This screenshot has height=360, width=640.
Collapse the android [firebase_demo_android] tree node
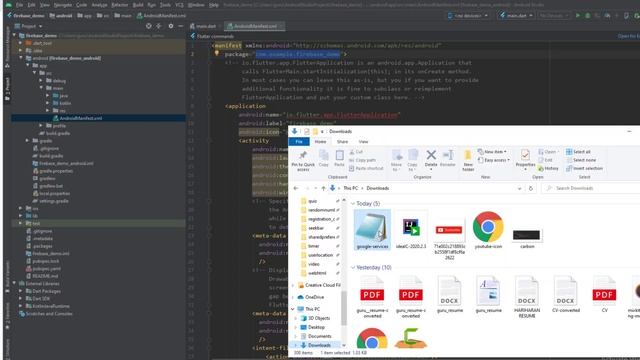click(x=21, y=58)
